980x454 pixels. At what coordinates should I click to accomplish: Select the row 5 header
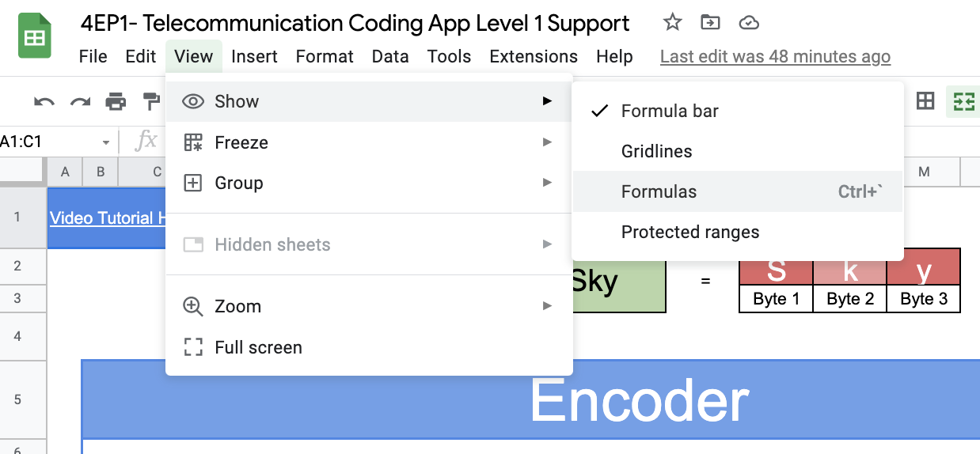coord(17,400)
